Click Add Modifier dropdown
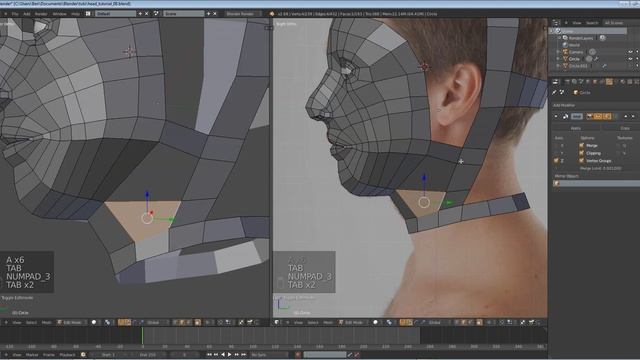Viewport: 640px width, 360px height. [596, 105]
